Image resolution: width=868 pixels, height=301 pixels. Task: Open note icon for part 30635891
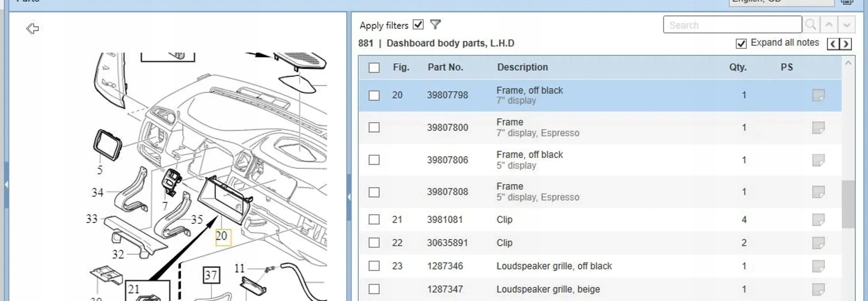(818, 243)
